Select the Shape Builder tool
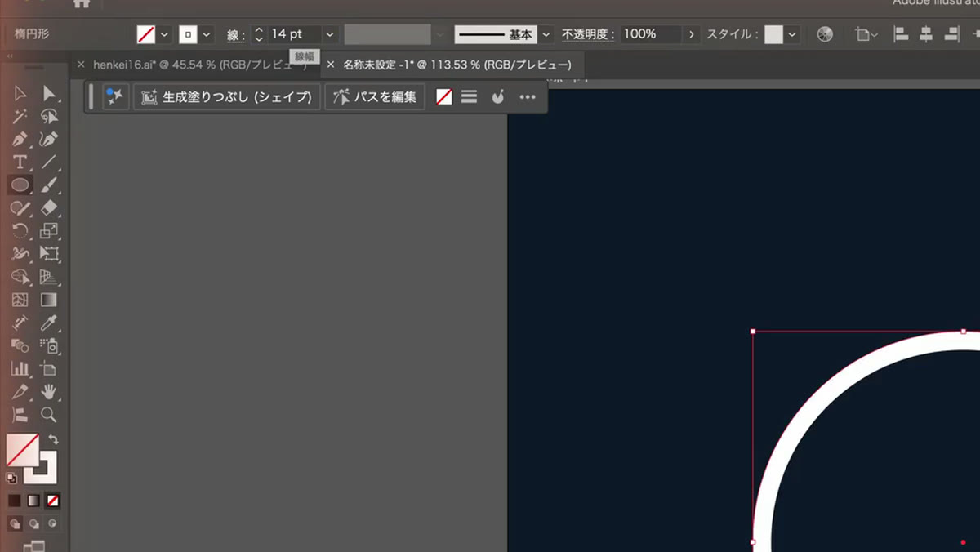The image size is (980, 552). [x=20, y=277]
